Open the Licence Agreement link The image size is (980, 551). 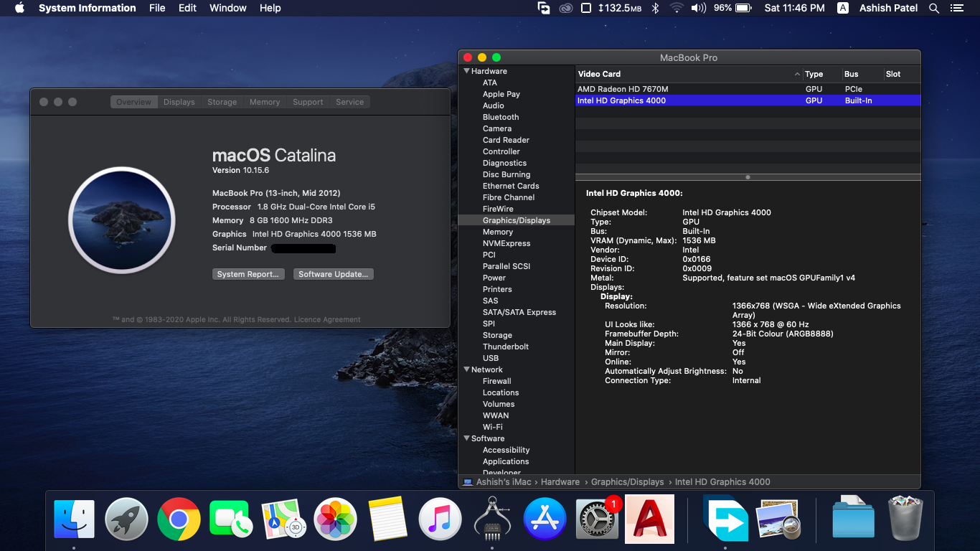pyautogui.click(x=327, y=319)
